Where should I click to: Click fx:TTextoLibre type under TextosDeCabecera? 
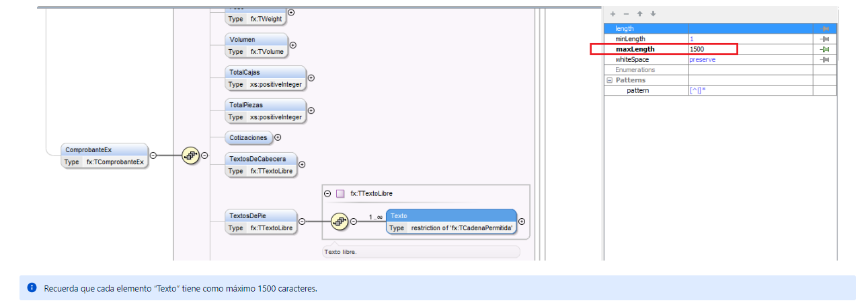(272, 171)
